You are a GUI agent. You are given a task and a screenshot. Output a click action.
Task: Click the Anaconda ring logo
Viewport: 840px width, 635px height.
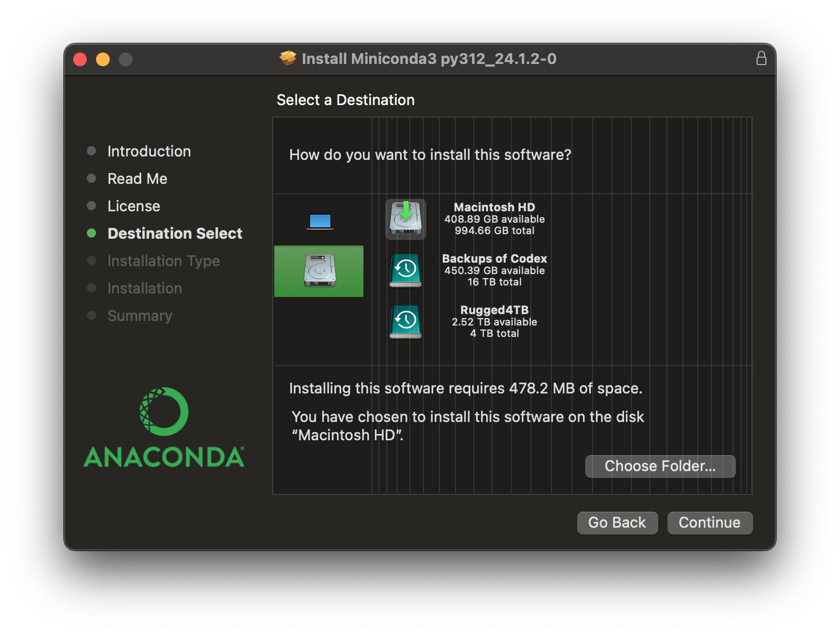164,411
